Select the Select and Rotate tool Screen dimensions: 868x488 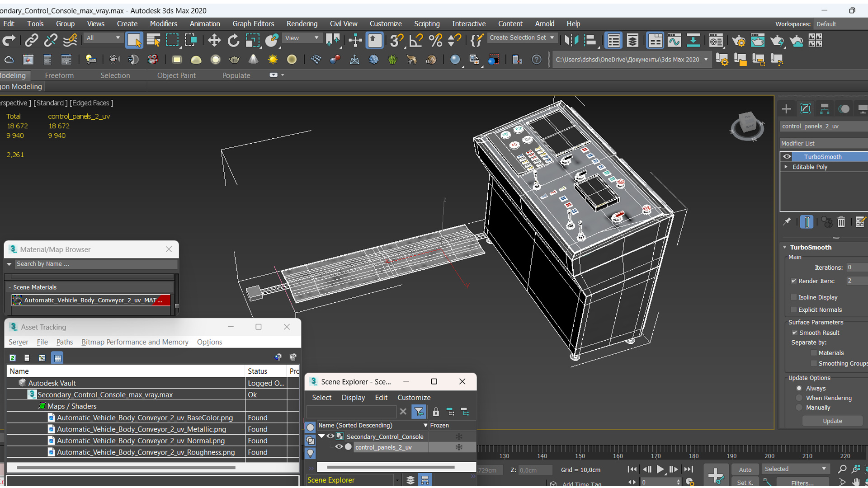click(233, 41)
